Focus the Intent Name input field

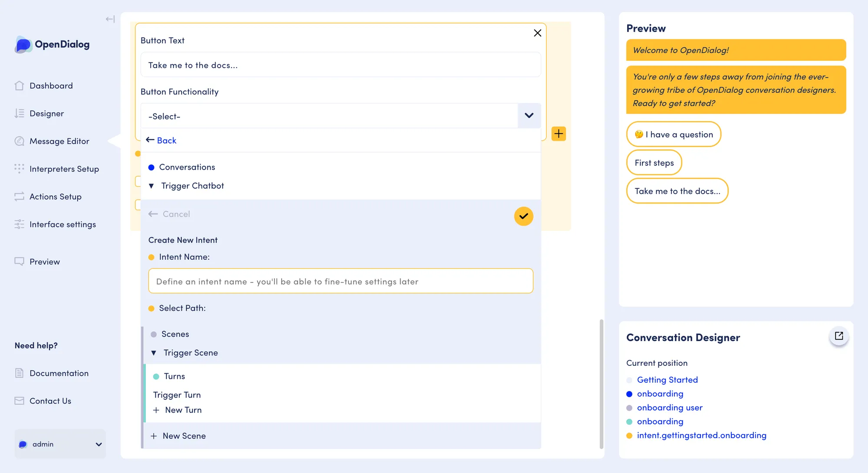[341, 281]
